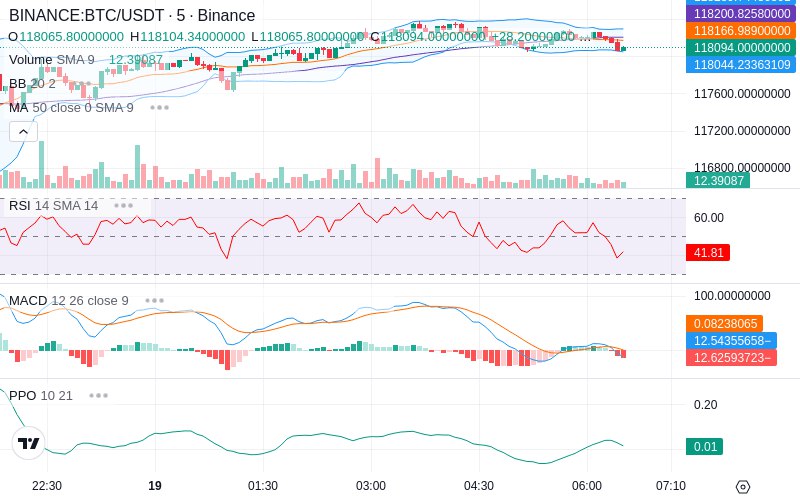This screenshot has height=500, width=800.
Task: Select the BINANCE:BTC/USDT symbol title
Action: point(132,15)
